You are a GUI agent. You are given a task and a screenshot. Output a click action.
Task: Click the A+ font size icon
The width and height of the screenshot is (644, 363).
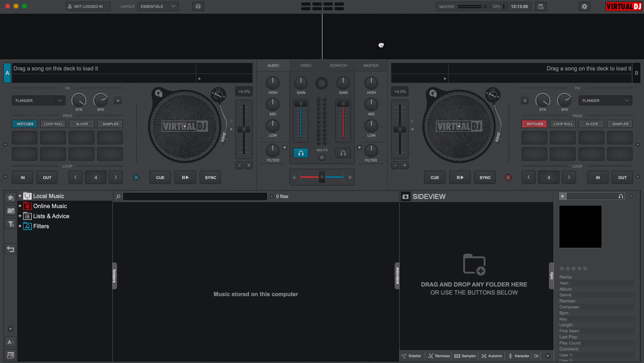(x=11, y=342)
